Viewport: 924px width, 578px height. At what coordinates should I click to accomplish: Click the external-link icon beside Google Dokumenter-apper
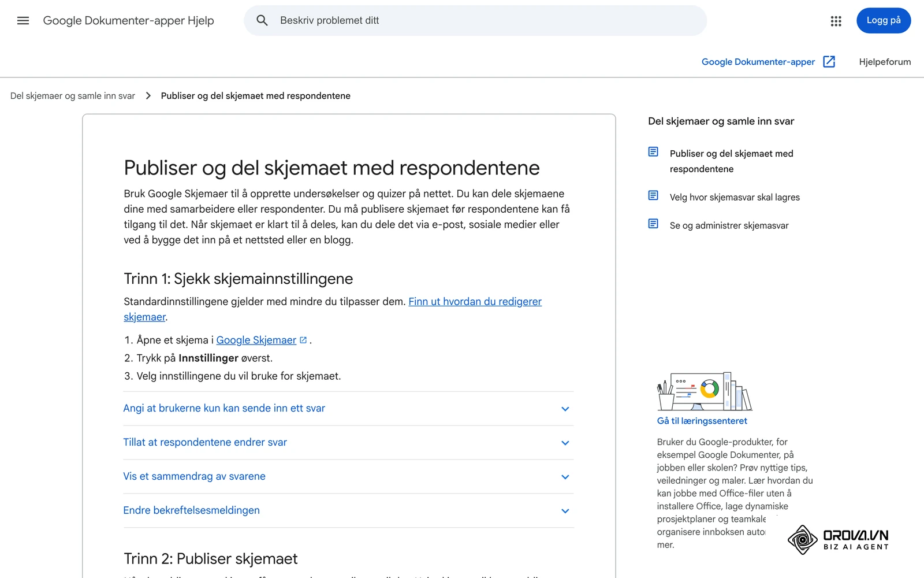(x=829, y=62)
